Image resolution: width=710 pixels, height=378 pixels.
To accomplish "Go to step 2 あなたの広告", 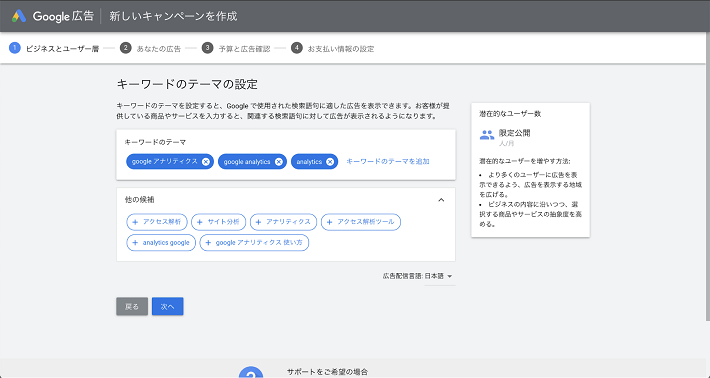I will [150, 48].
